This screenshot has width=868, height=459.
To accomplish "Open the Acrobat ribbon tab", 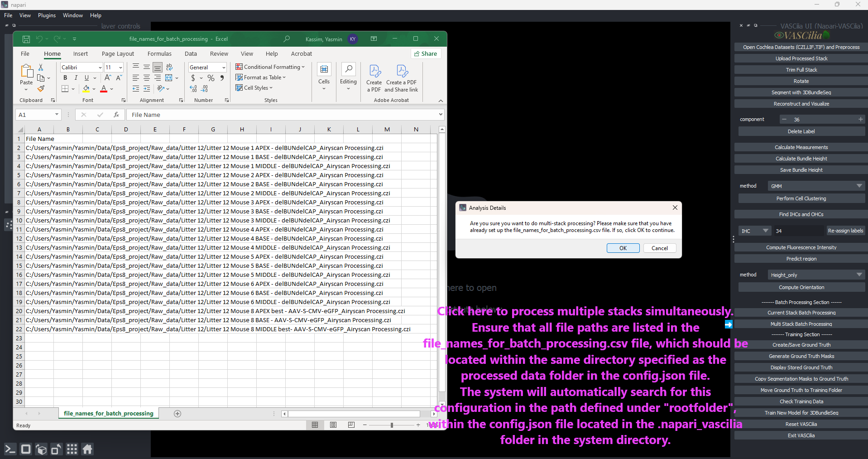I will [302, 53].
